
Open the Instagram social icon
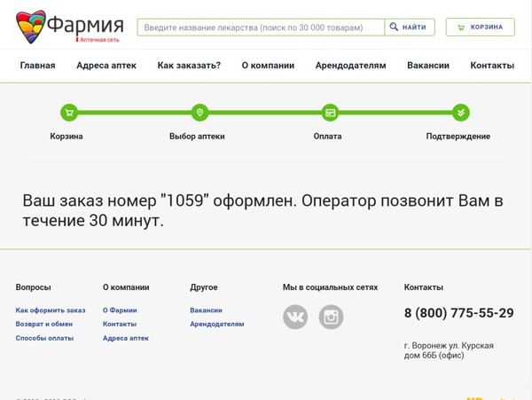pos(331,317)
